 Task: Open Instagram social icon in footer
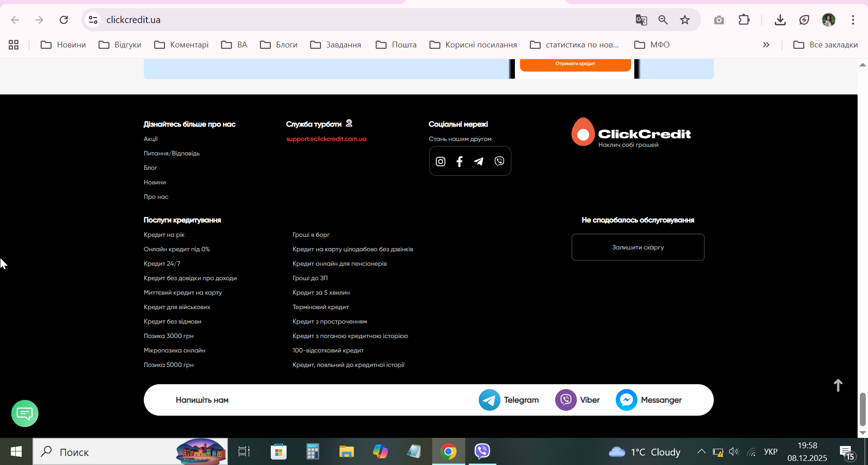(440, 161)
